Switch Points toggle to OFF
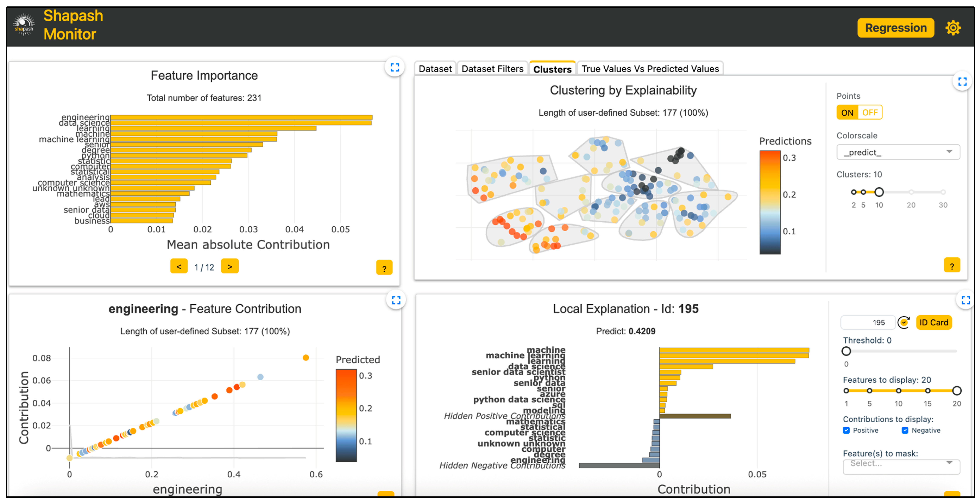Screen dimensions: 980x504 tap(870, 113)
